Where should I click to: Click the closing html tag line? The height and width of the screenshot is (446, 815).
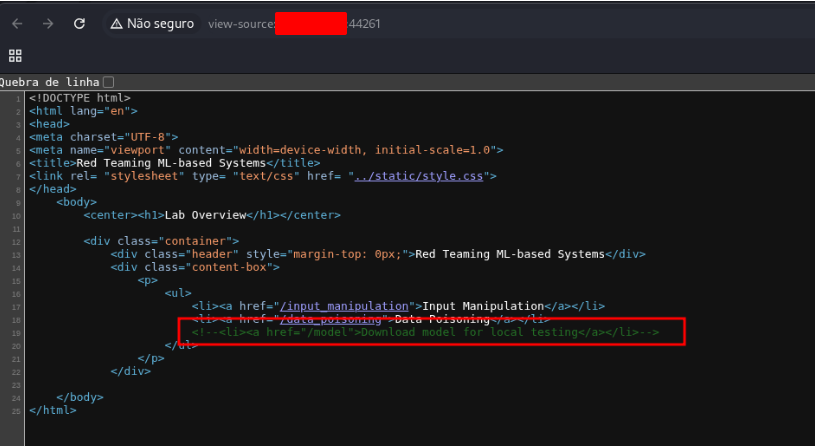(53, 410)
